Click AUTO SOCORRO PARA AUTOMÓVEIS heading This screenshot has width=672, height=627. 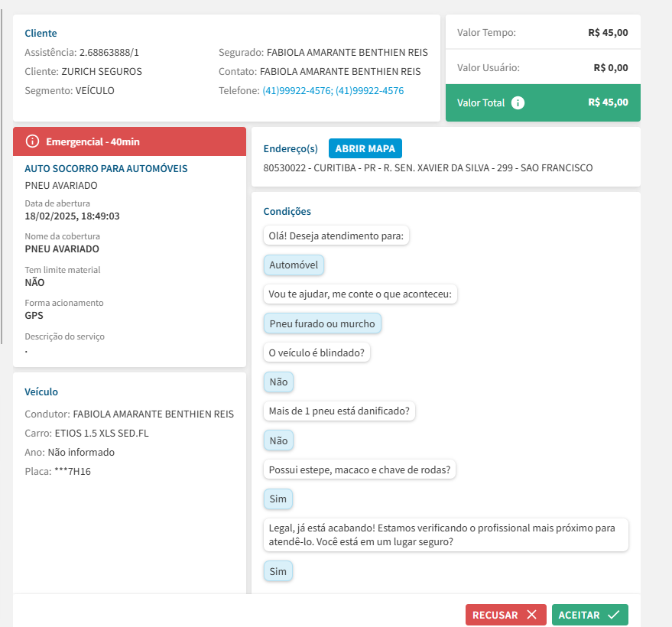click(x=106, y=168)
